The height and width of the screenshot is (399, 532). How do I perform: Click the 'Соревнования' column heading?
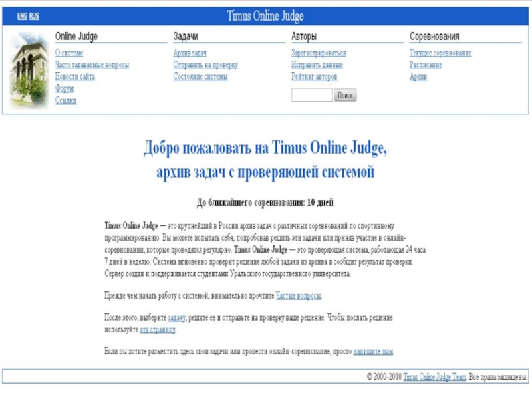(434, 37)
